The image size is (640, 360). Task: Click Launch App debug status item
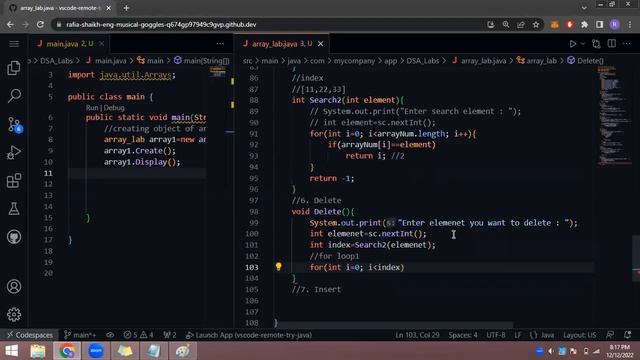(x=249, y=335)
